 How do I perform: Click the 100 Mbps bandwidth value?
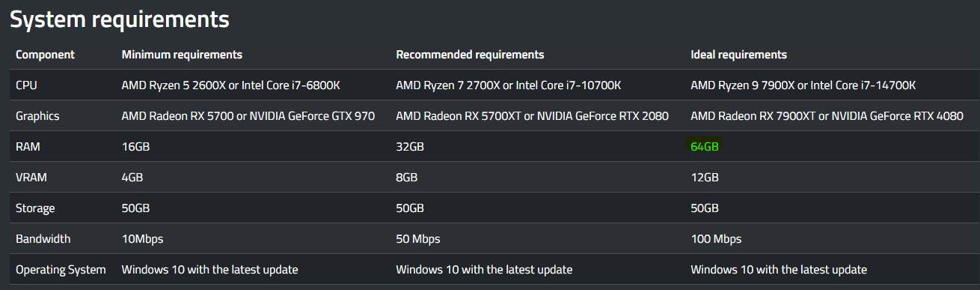[716, 238]
